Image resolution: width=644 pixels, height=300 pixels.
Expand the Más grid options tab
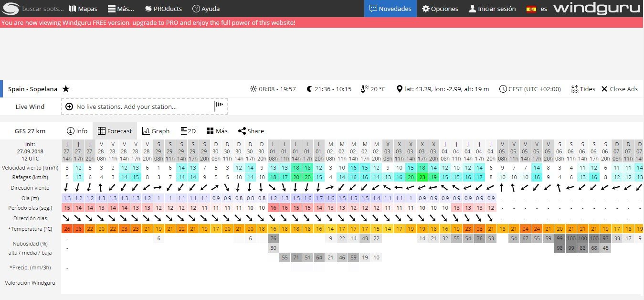tap(217, 131)
